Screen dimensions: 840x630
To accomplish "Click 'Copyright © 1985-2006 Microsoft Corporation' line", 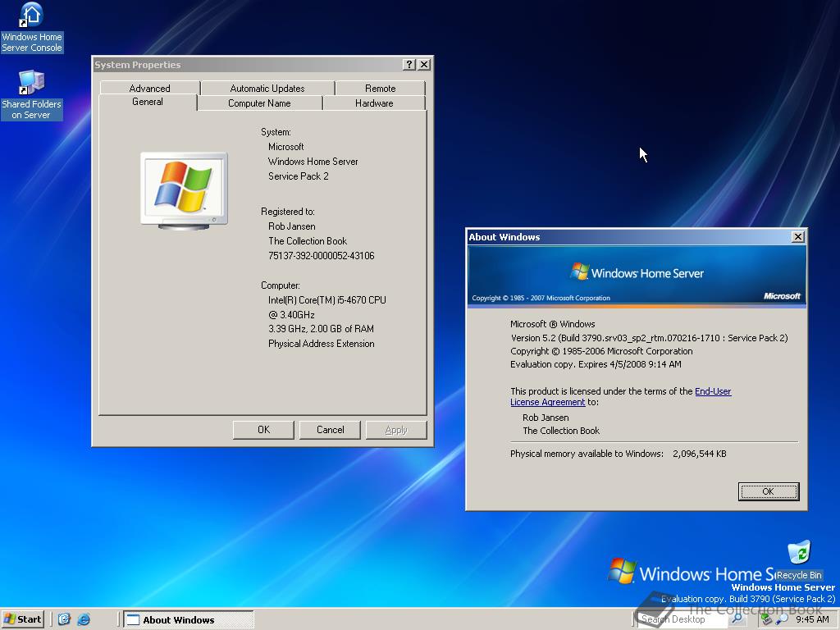I will [601, 351].
